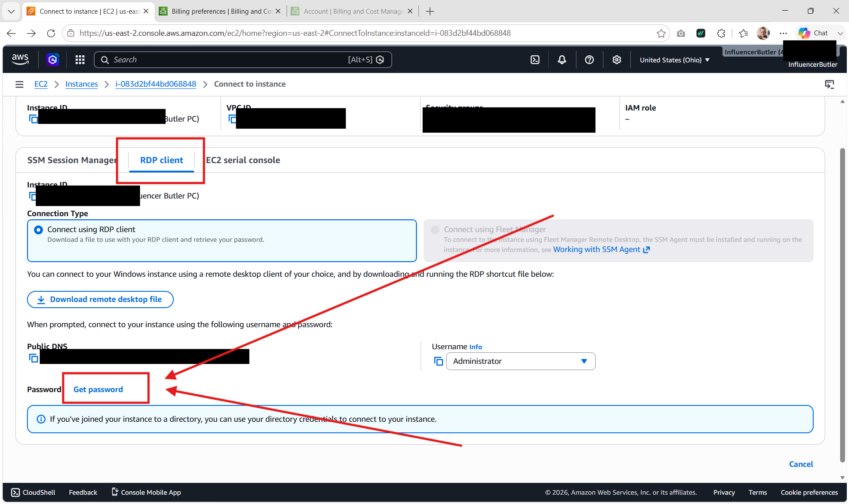
Task: Go to EC2 in the breadcrumb
Action: coord(41,84)
